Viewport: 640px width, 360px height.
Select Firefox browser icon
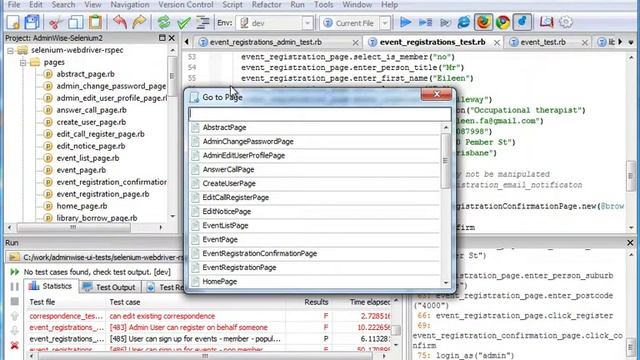click(x=483, y=22)
